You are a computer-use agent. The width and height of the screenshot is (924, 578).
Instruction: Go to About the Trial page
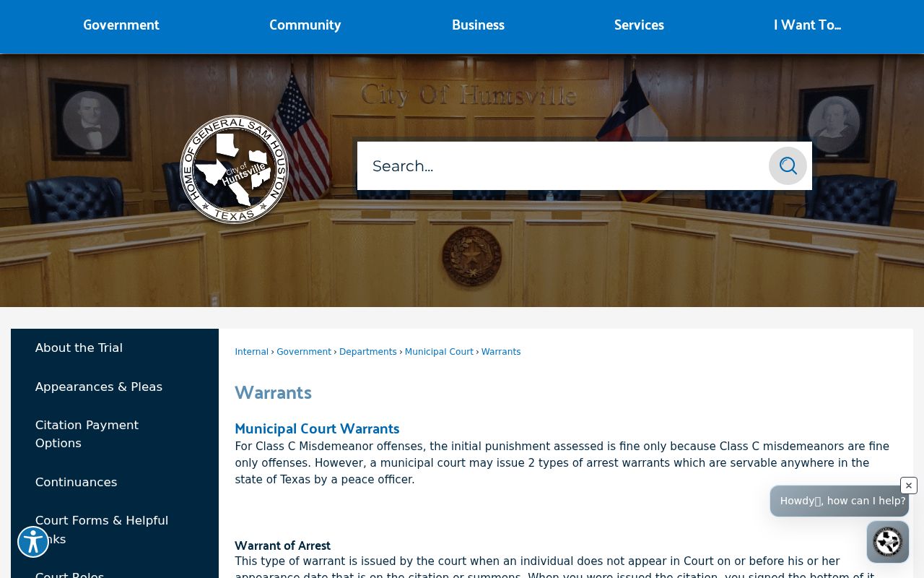[79, 348]
